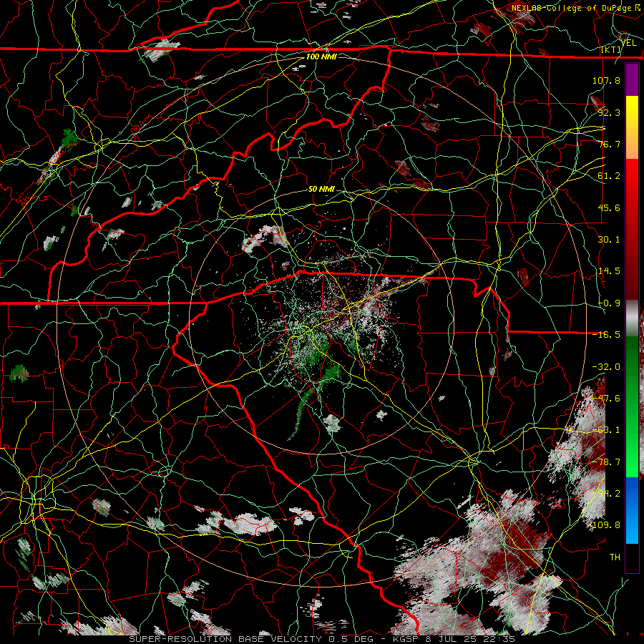Select the -78.7 velocity scale value
Image resolution: width=644 pixels, height=644 pixels.
pyautogui.click(x=606, y=462)
